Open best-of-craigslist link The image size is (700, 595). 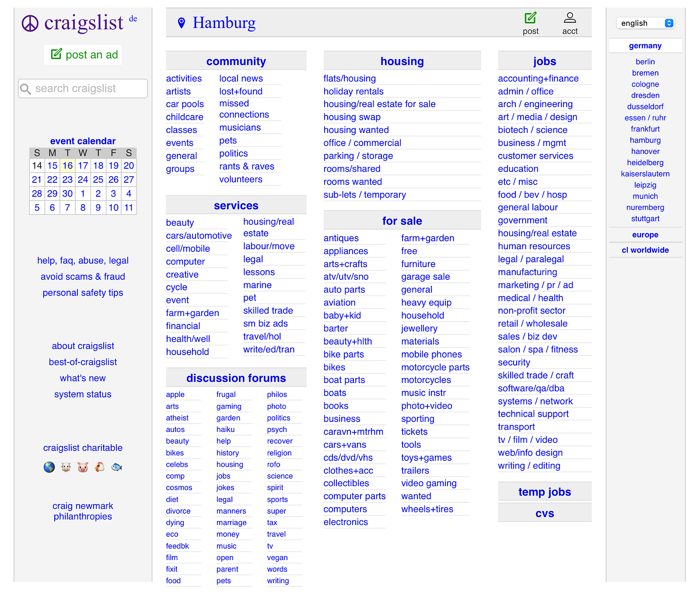(x=83, y=362)
